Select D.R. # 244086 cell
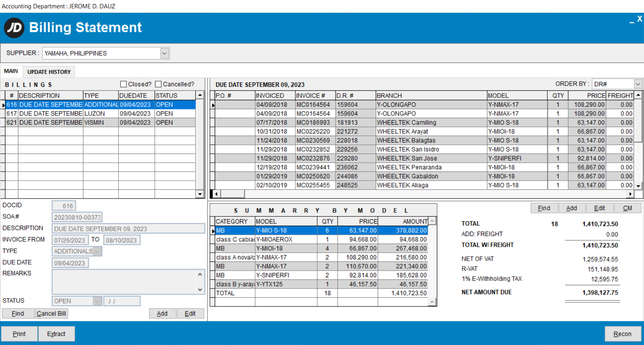 click(355, 176)
